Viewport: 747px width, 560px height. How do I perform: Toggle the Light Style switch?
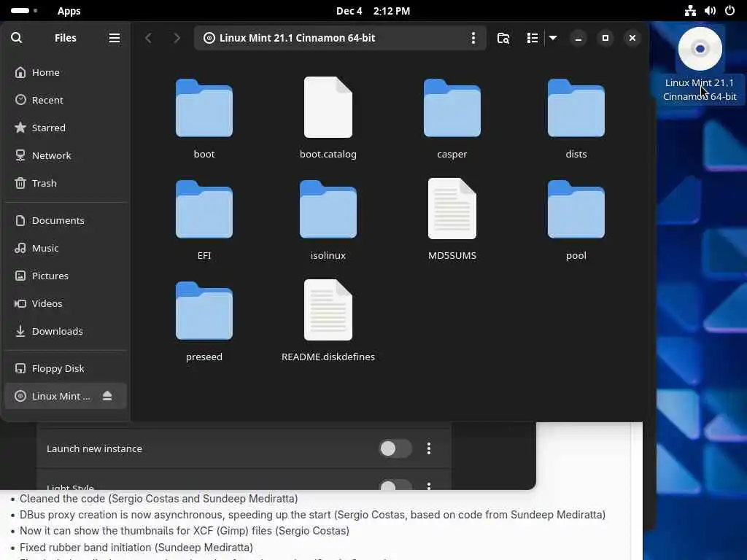pyautogui.click(x=395, y=486)
